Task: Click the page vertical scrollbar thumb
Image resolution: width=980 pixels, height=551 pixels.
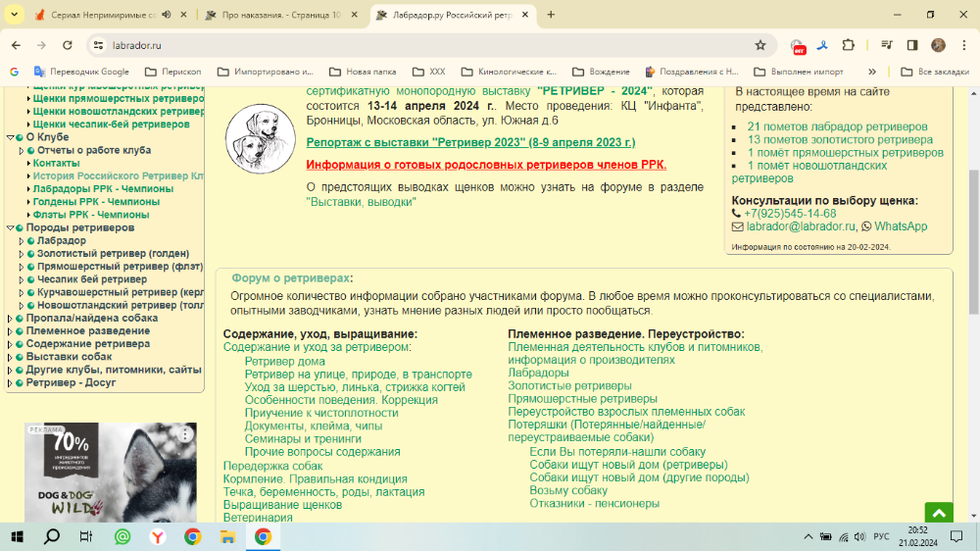Action: pyautogui.click(x=974, y=242)
